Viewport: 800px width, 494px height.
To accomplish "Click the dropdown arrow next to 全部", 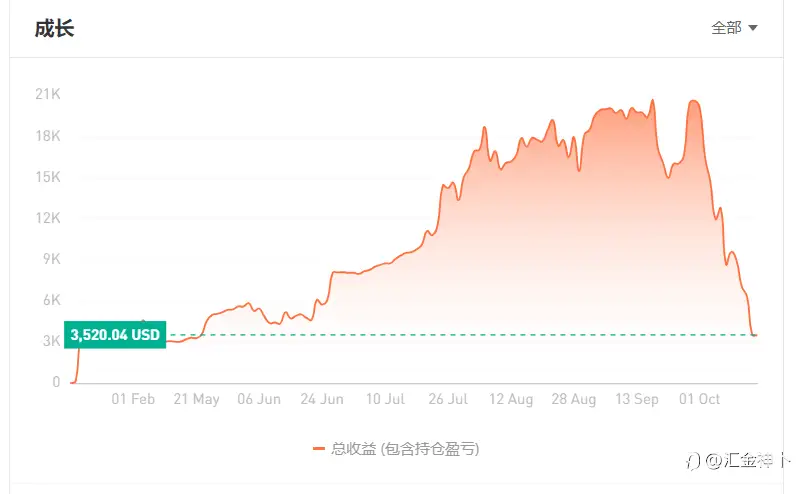I will pos(753,28).
